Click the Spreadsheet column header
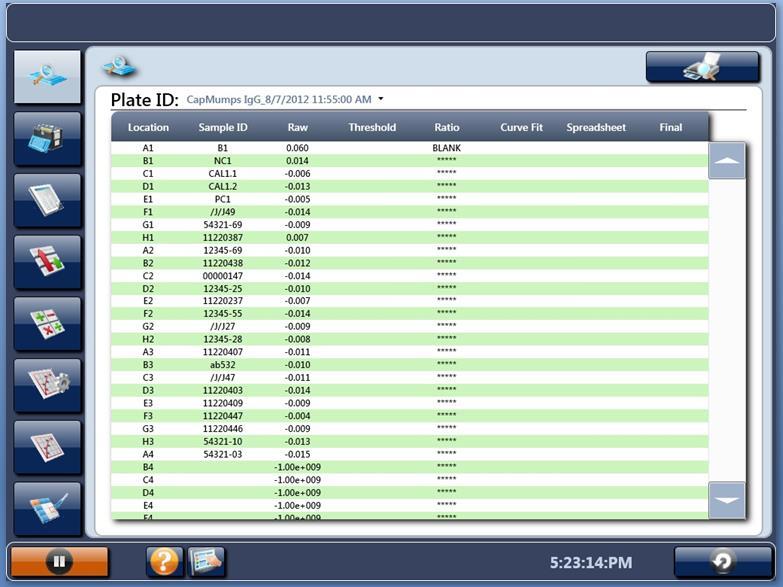783x587 pixels. point(596,127)
